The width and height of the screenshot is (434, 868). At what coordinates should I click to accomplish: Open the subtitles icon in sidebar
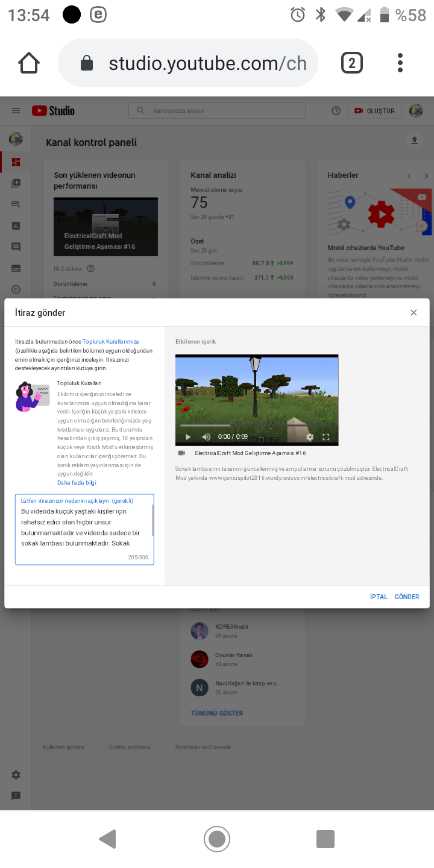pos(16,268)
